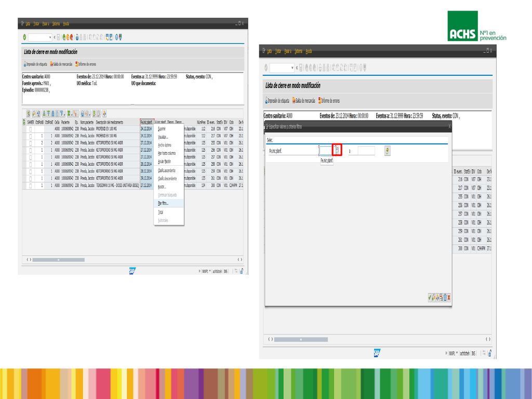
Task: Tick SAMER checkbox of row with ID even. 257
Action: pos(31,157)
